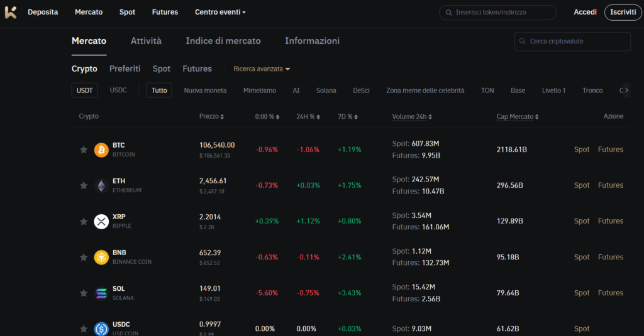This screenshot has height=336, width=644.
Task: Open Spot trading for BTC row
Action: coord(582,149)
